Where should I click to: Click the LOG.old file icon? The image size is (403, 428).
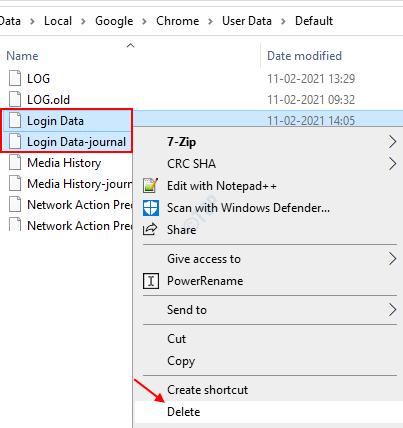(15, 99)
